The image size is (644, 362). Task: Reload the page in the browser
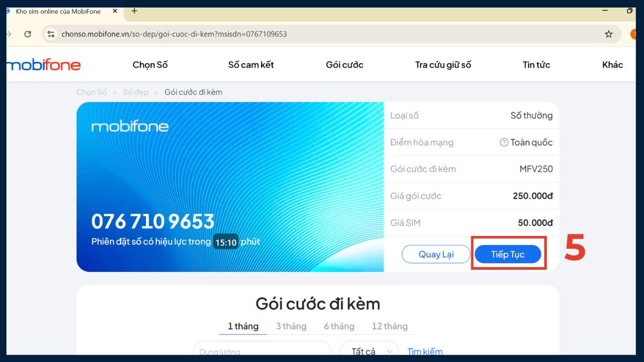click(27, 33)
